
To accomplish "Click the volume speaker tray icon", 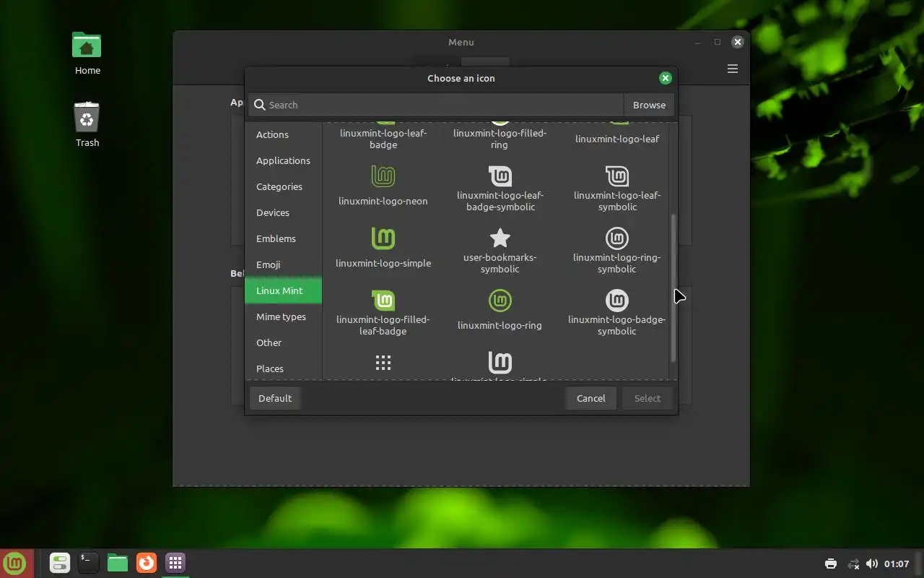I will (x=871, y=564).
